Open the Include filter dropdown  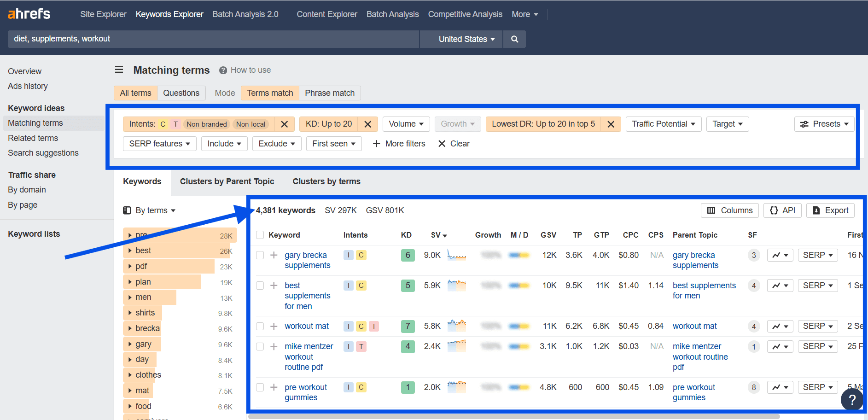224,144
